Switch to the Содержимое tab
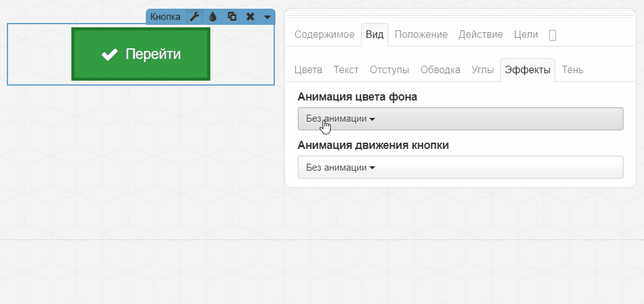Image resolution: width=644 pixels, height=304 pixels. (x=324, y=35)
